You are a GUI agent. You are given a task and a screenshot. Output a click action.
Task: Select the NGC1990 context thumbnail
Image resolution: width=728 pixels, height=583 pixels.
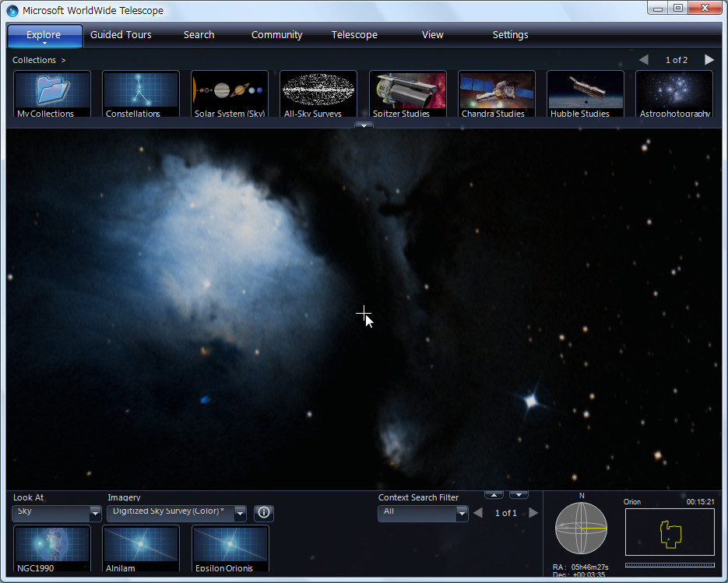(52, 549)
